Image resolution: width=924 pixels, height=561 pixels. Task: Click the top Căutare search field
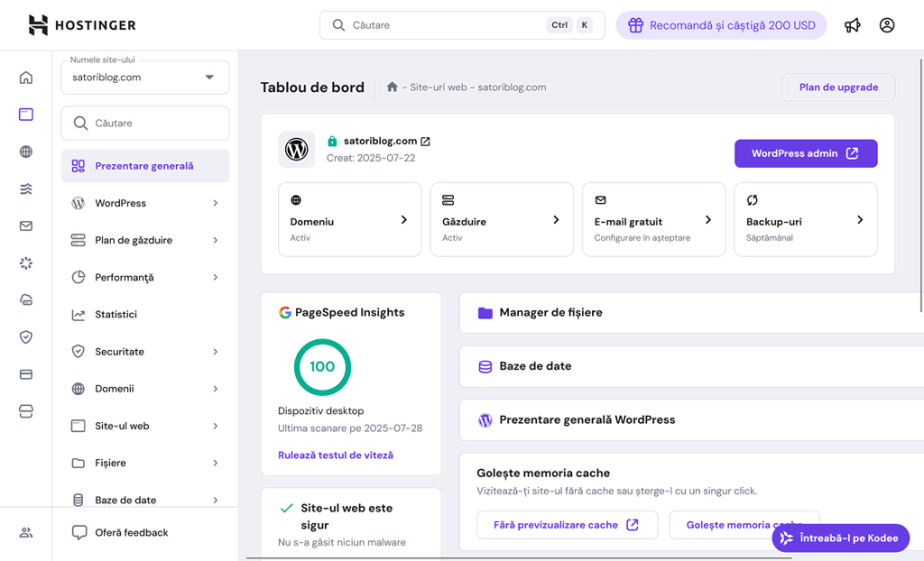[462, 25]
